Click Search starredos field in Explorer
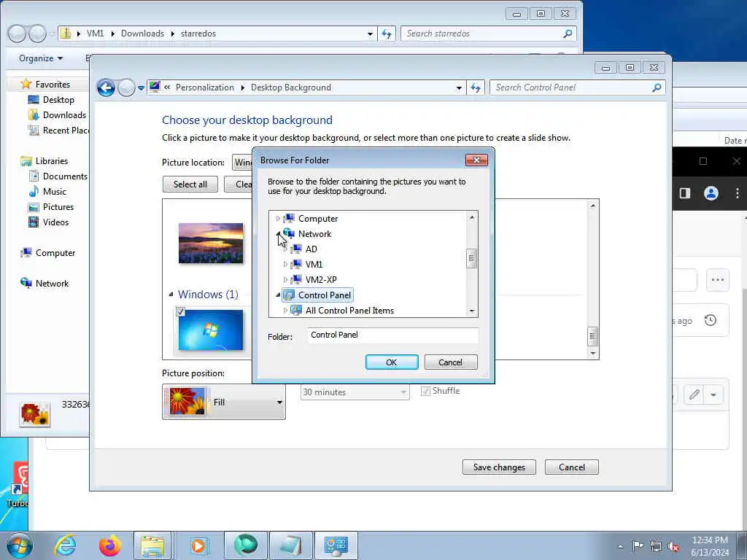 click(x=489, y=34)
